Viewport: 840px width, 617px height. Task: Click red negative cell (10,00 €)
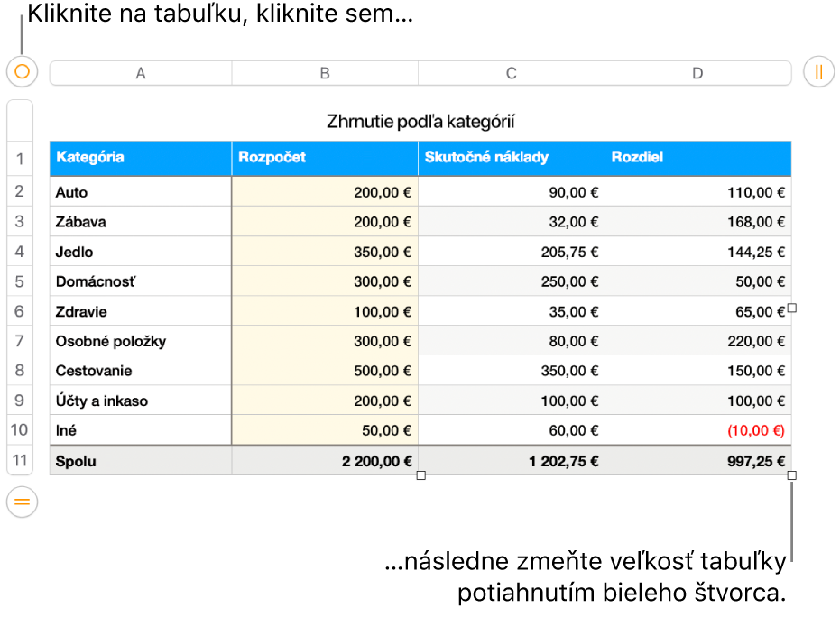coord(698,430)
